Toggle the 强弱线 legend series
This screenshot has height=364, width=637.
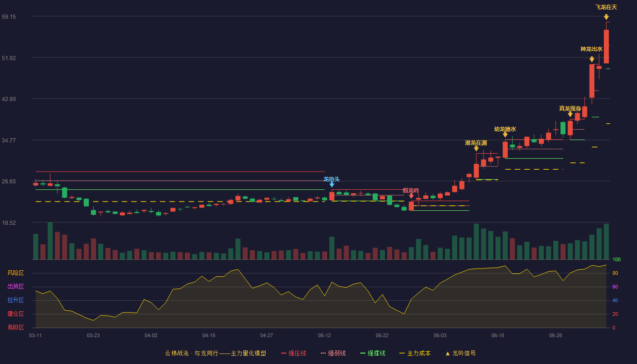coord(333,353)
